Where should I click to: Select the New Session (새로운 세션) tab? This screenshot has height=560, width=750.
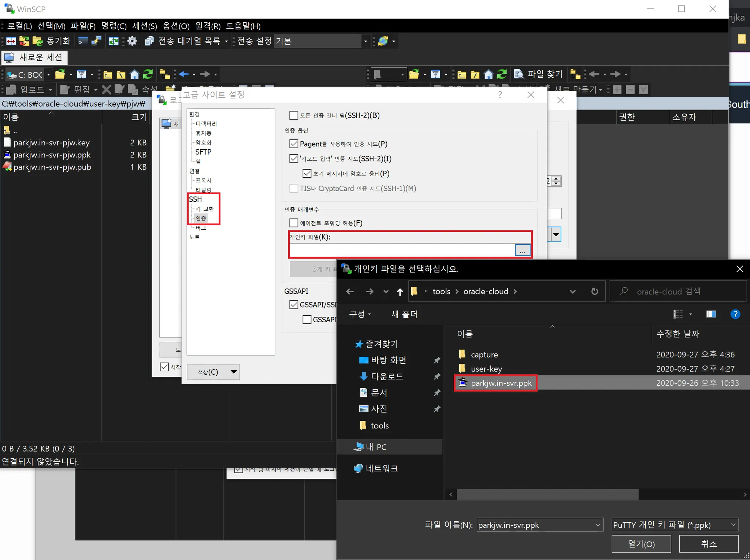click(x=35, y=58)
